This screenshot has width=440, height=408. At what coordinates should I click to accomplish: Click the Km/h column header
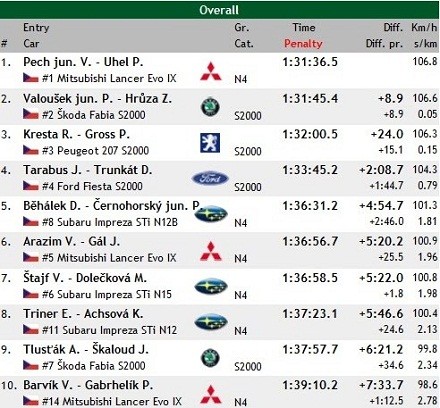pos(424,27)
